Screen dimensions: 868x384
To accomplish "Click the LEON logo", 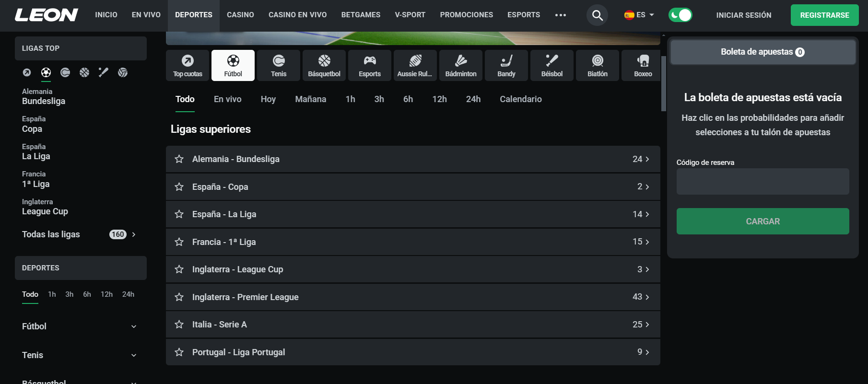I will [47, 15].
